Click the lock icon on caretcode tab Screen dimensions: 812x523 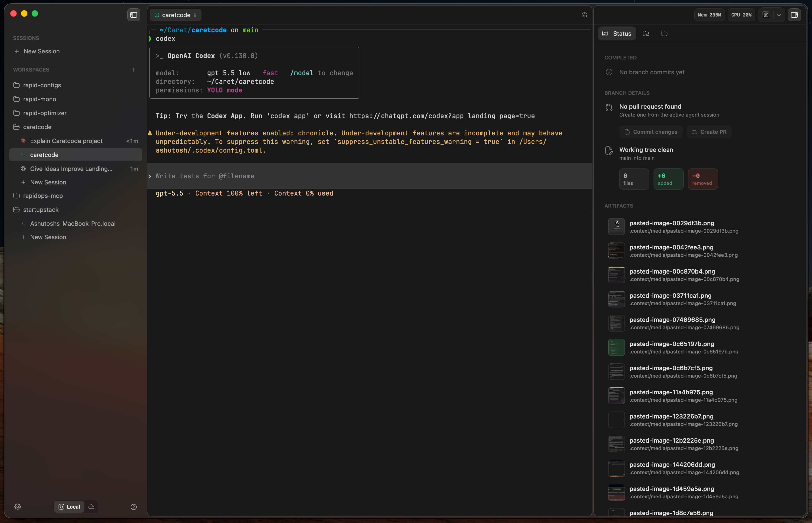click(x=195, y=15)
